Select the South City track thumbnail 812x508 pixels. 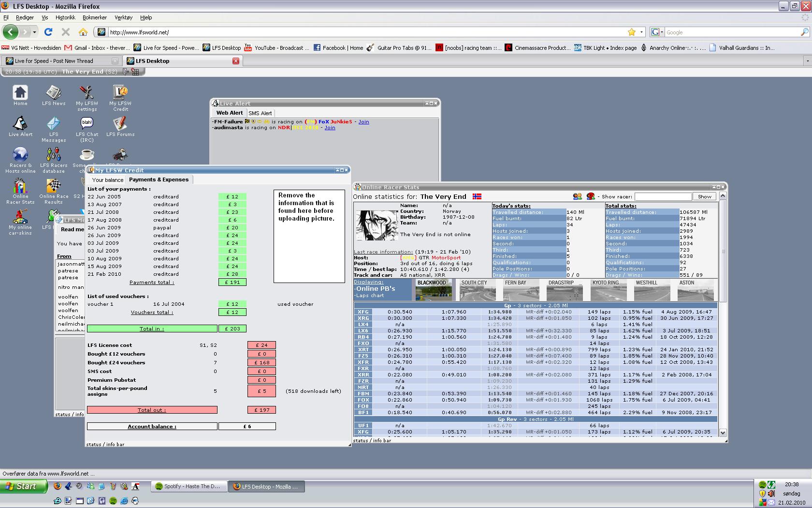coord(478,290)
